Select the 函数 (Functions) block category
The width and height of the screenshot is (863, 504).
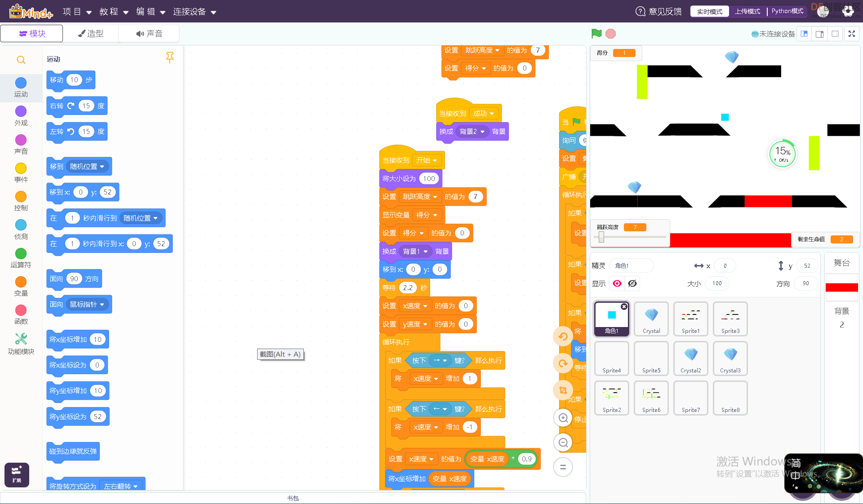21,314
